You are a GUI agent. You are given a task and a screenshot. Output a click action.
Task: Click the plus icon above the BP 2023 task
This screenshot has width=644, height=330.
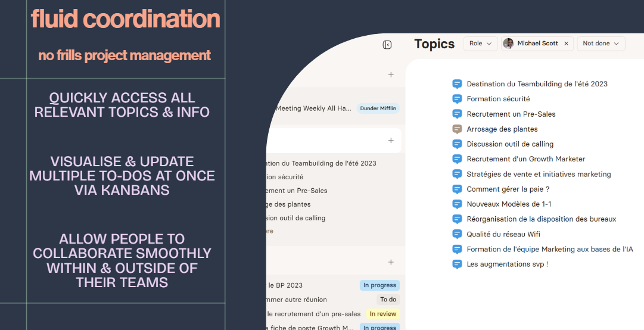coord(391,262)
